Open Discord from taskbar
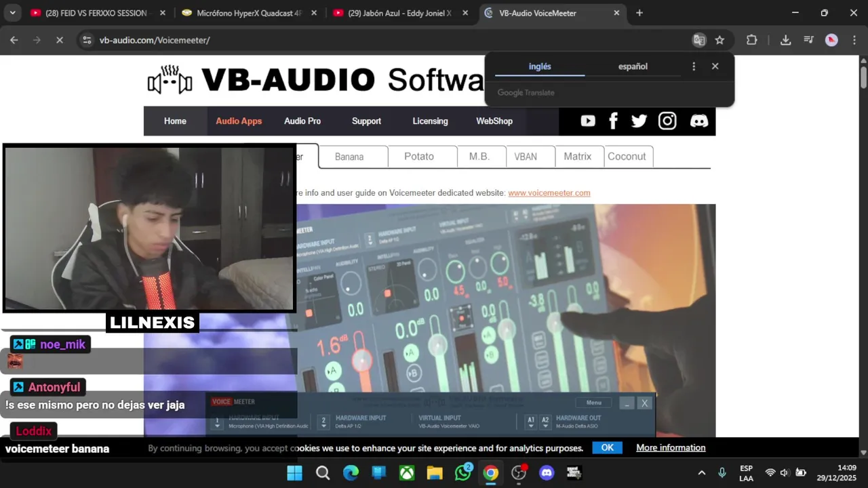Image resolution: width=868 pixels, height=488 pixels. point(547,472)
